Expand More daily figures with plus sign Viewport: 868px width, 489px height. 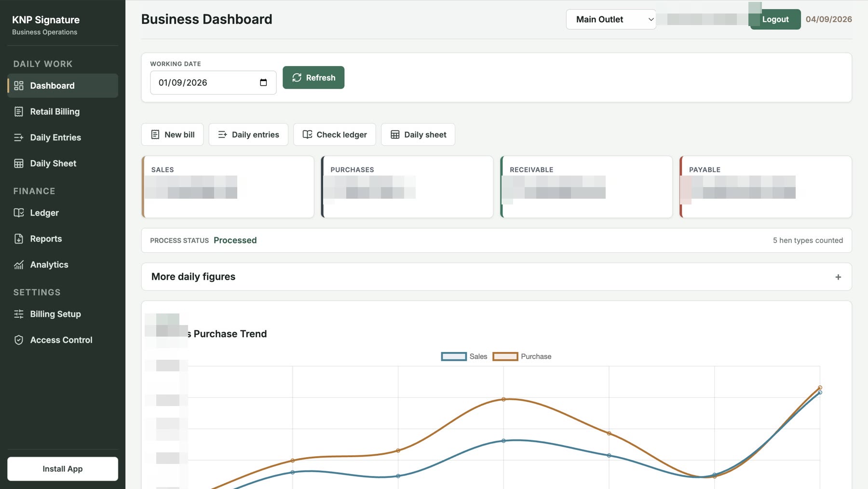(838, 277)
